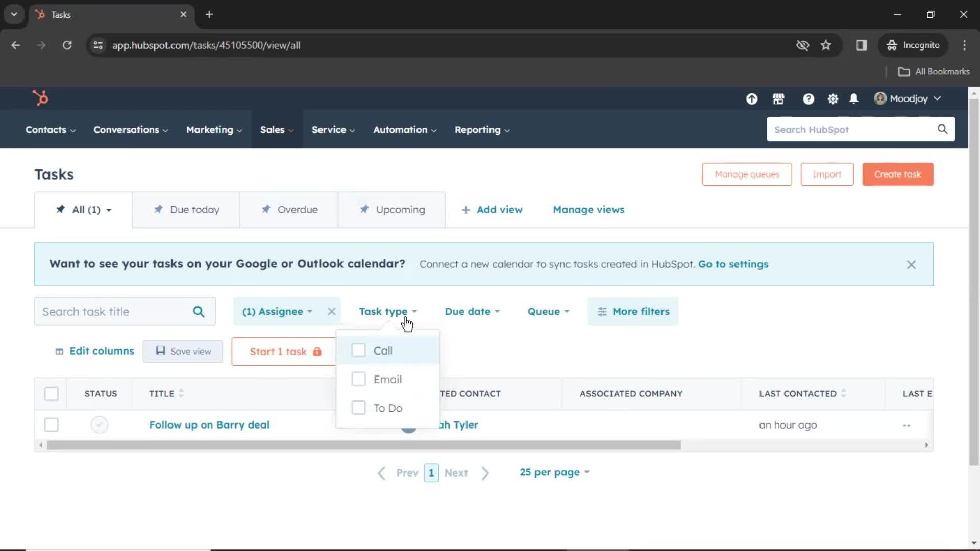
Task: Click the Upgrade upgrade icon
Action: (752, 98)
